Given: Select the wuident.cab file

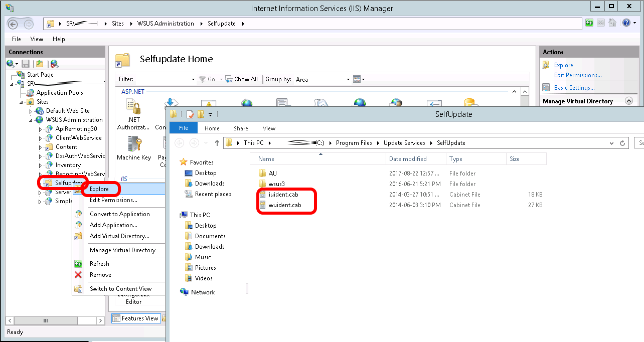Looking at the screenshot, I should point(284,205).
